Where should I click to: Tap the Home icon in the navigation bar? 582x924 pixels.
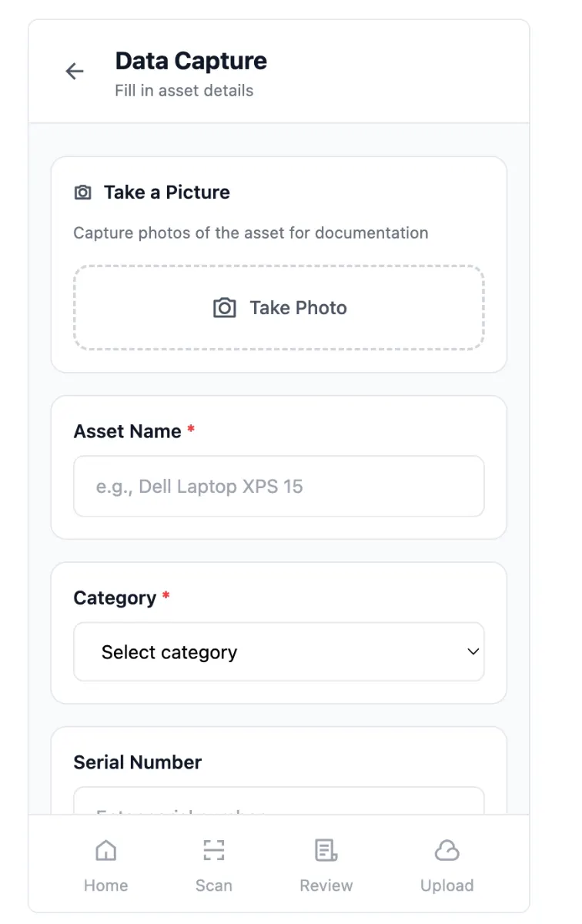click(x=105, y=849)
